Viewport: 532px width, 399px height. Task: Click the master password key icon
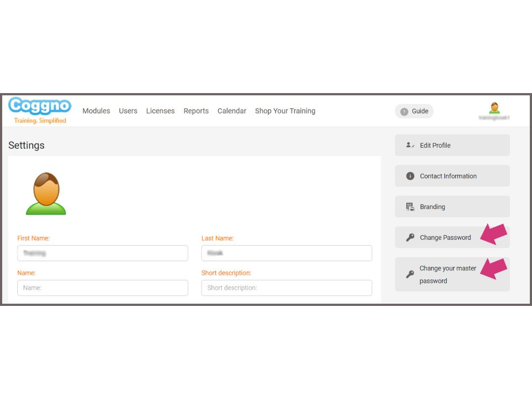[410, 274]
